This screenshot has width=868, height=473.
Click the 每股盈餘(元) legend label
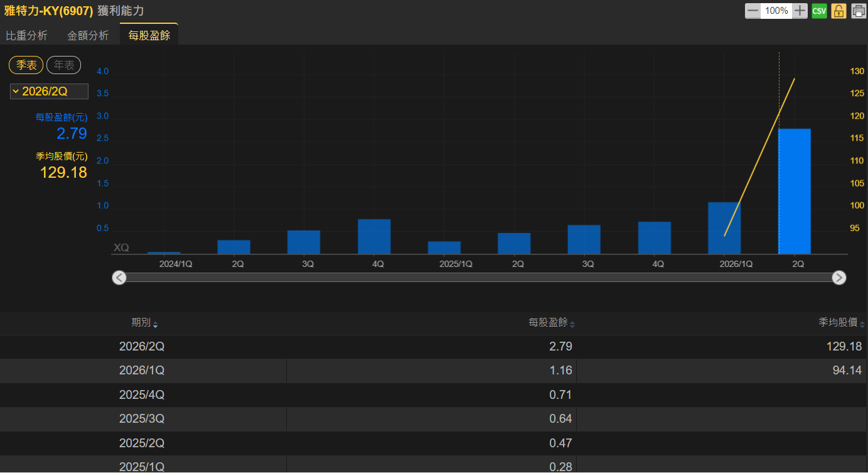click(62, 117)
